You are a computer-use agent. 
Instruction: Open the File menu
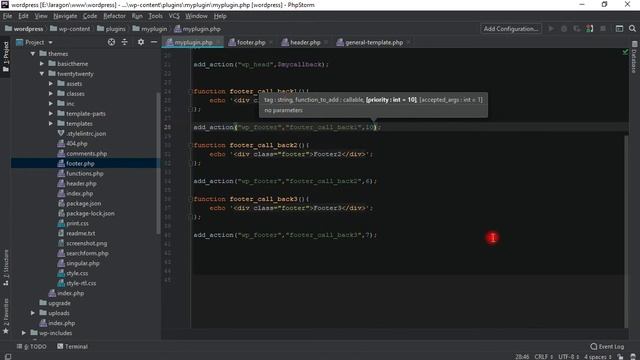pos(7,16)
